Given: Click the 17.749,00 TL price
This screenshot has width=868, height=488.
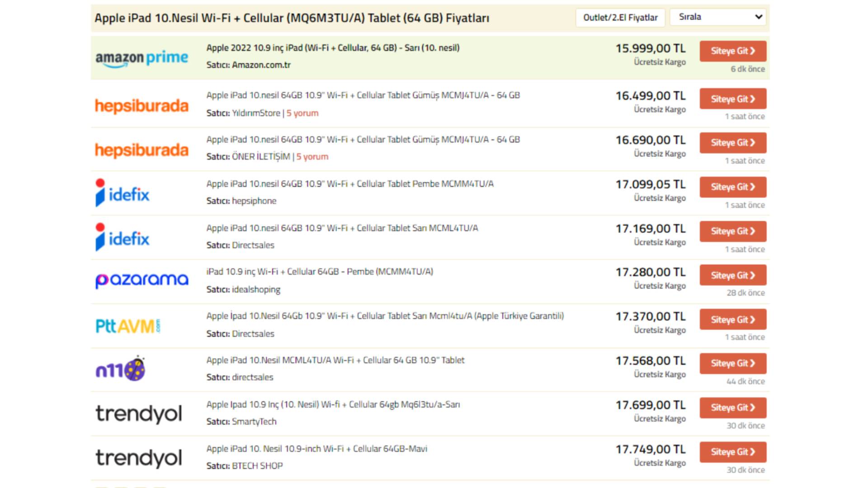Looking at the screenshot, I should click(x=651, y=449).
